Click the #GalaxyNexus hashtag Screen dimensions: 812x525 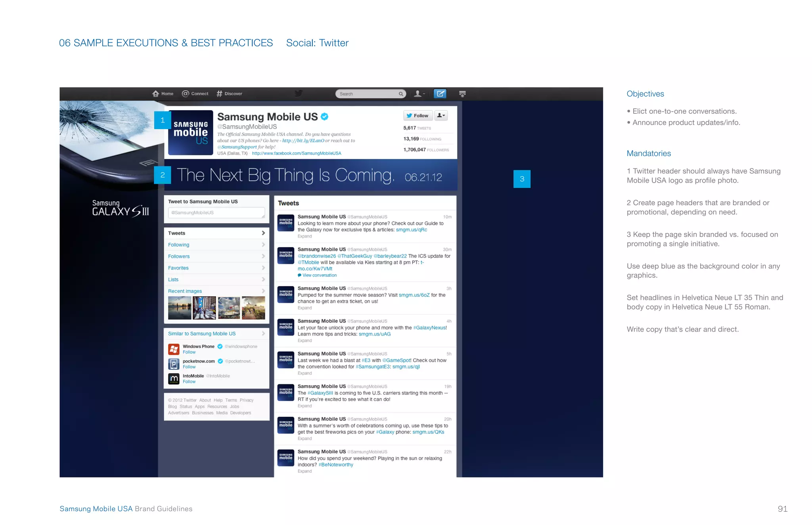point(430,328)
